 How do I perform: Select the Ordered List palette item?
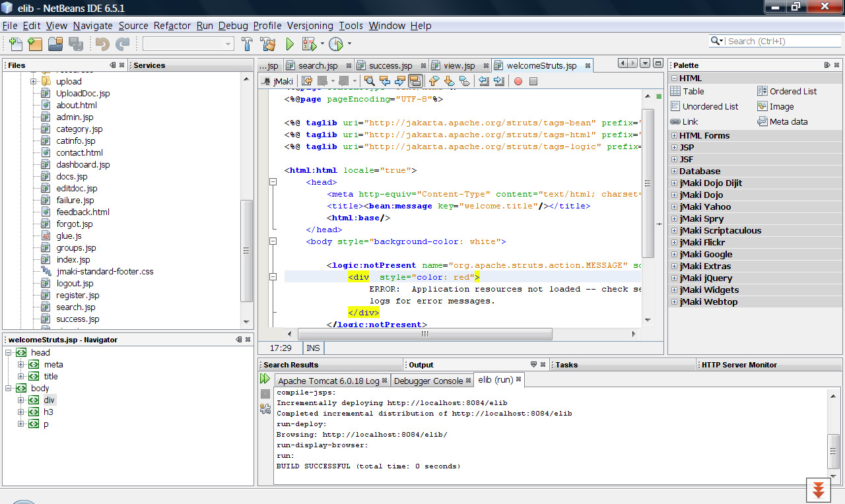point(787,92)
